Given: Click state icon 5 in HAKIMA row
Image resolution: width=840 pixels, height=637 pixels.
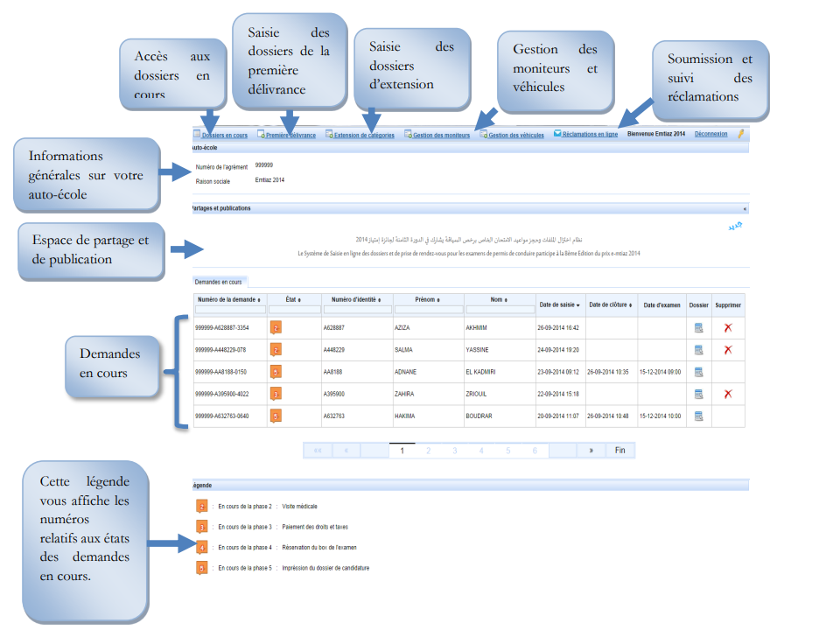Looking at the screenshot, I should coord(276,416).
